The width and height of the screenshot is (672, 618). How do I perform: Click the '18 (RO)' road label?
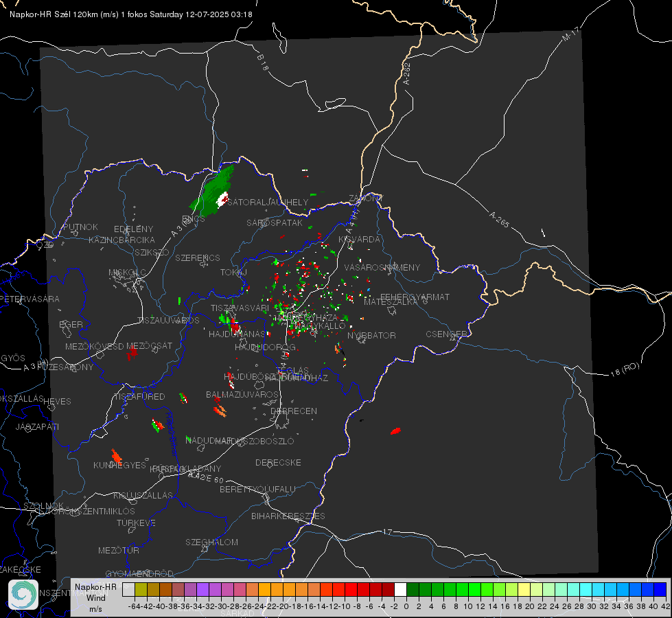click(x=625, y=369)
